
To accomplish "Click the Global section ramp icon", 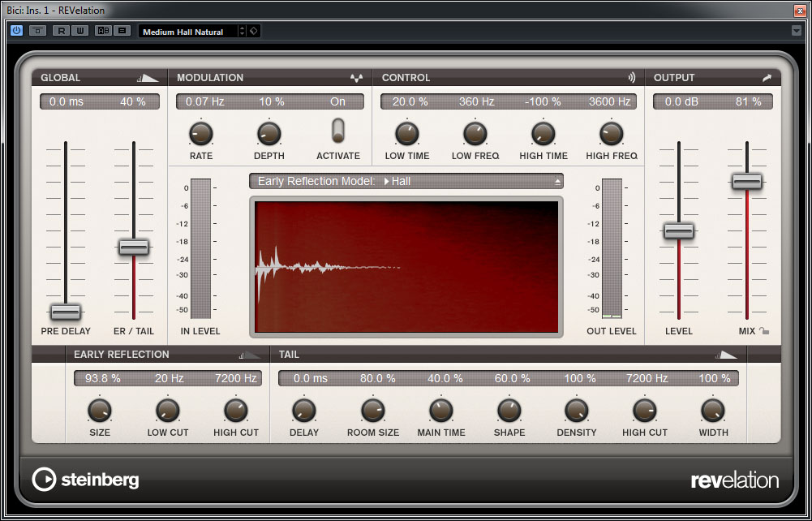I will tap(148, 78).
